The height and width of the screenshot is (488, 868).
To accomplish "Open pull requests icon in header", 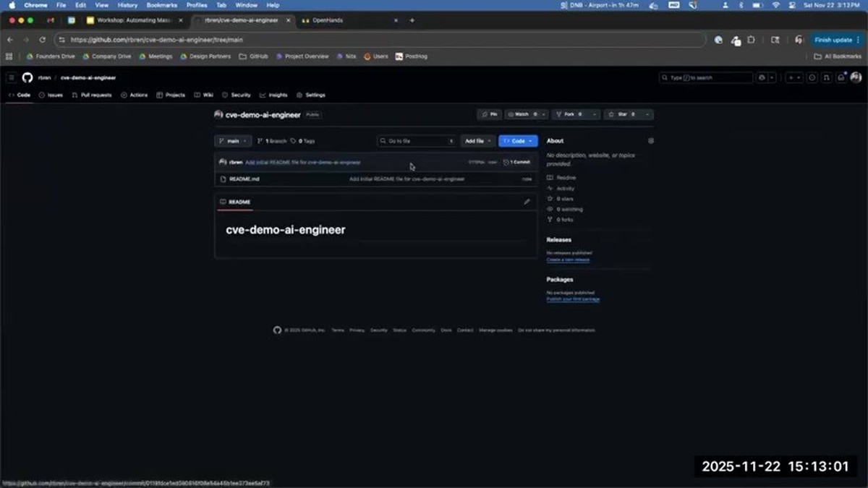I will click(x=827, y=77).
